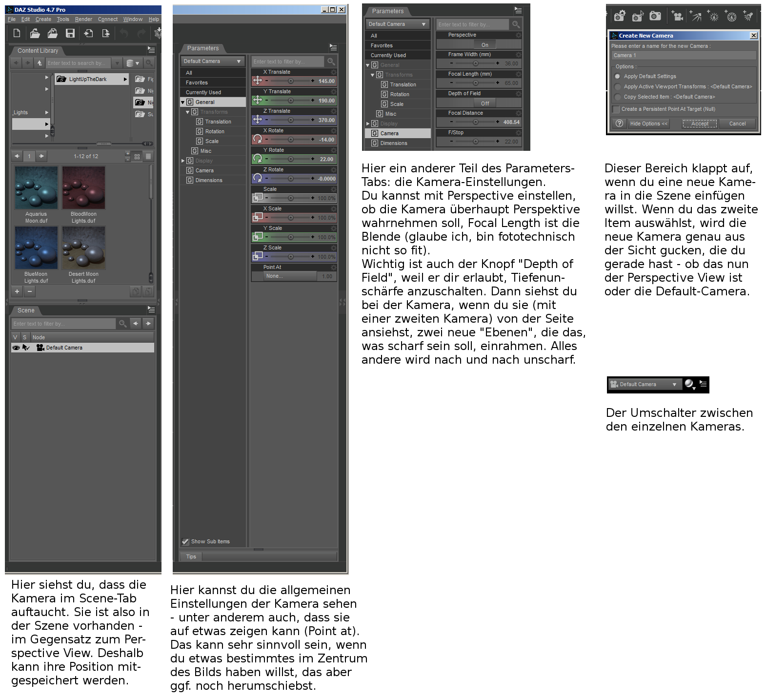
Task: Expand the LightUpTheDark folder arrow
Action: 125,79
